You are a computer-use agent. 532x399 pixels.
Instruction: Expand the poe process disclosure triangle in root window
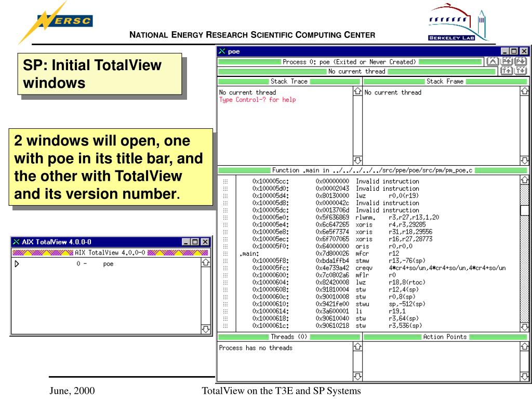(x=17, y=263)
